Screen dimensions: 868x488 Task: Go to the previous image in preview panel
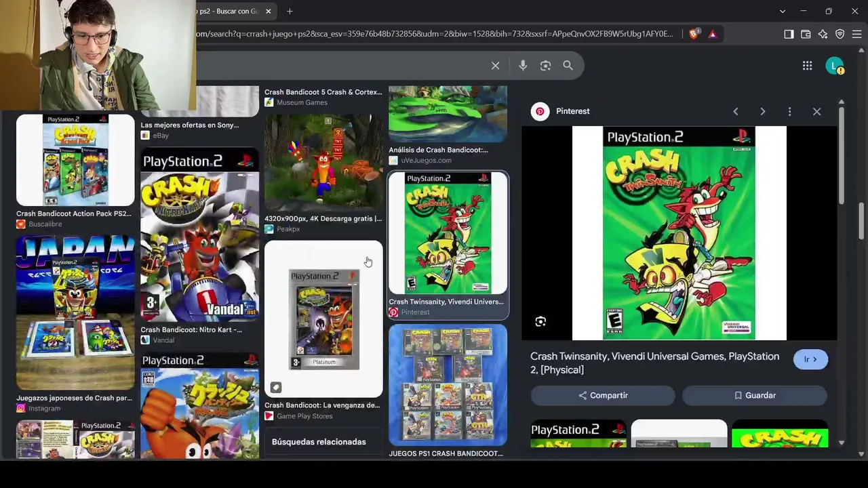736,111
